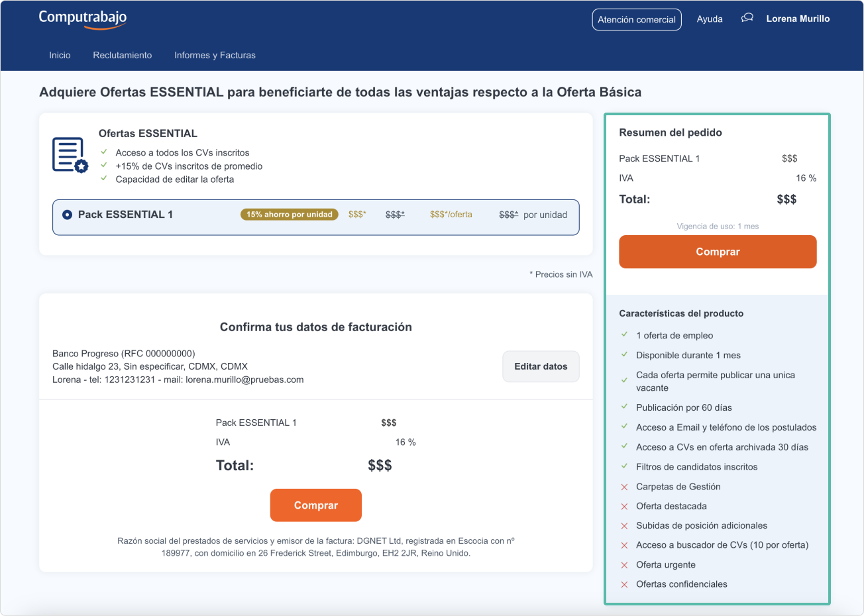864x616 pixels.
Task: Click the green check beside Publicación por 60 días
Action: point(624,407)
